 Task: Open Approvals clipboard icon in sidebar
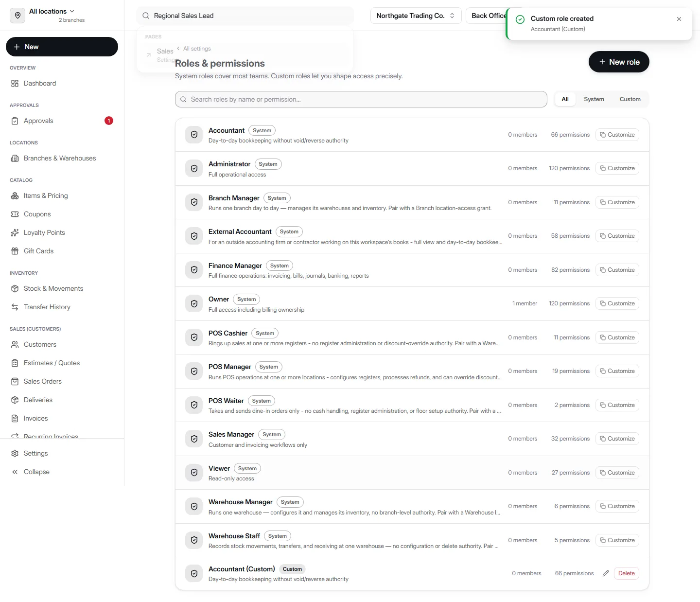(x=15, y=121)
